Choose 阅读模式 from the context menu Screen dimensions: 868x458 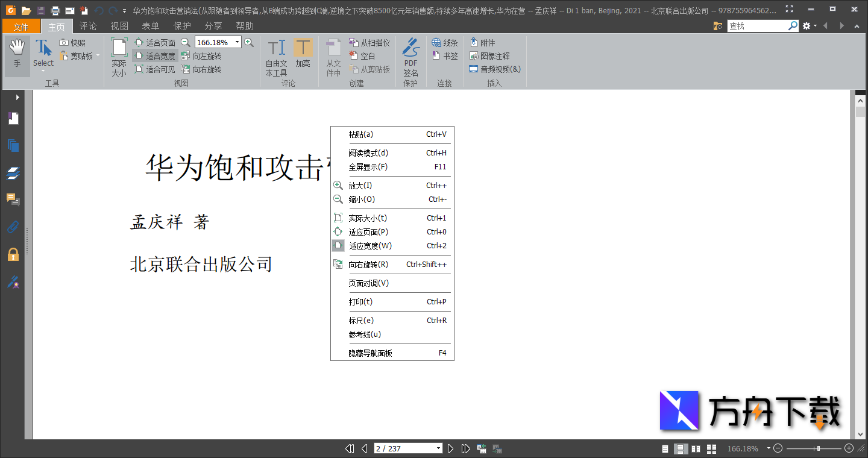369,152
